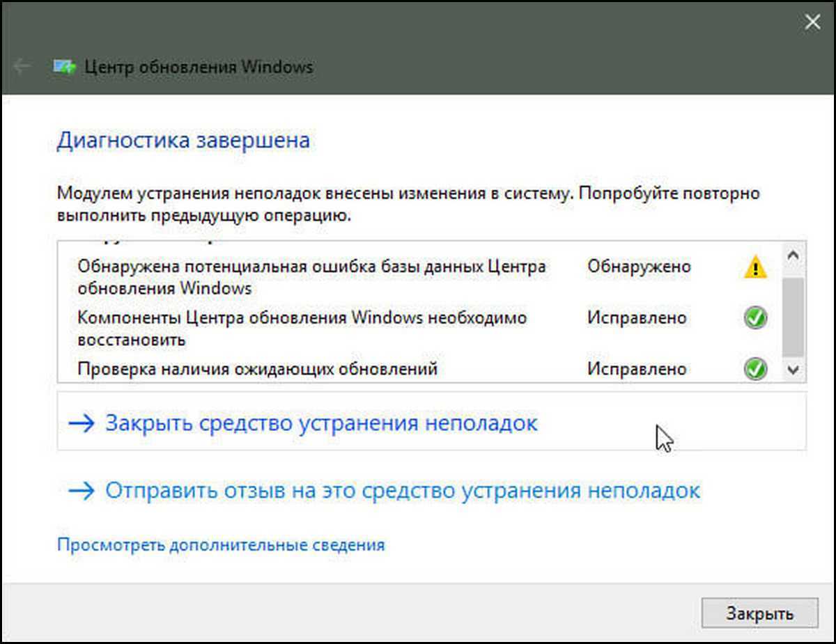Click the yellow warning triangle icon
The width and height of the screenshot is (836, 644).
point(754,267)
